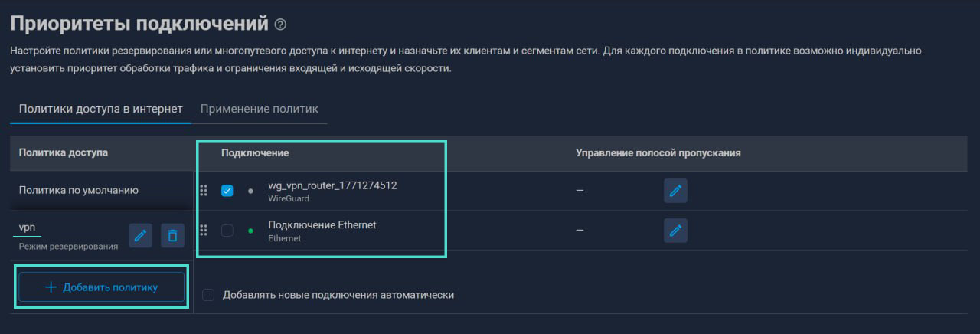This screenshot has width=980, height=334.
Task: Click the 'Подключение Ethernet' connection name
Action: [322, 224]
